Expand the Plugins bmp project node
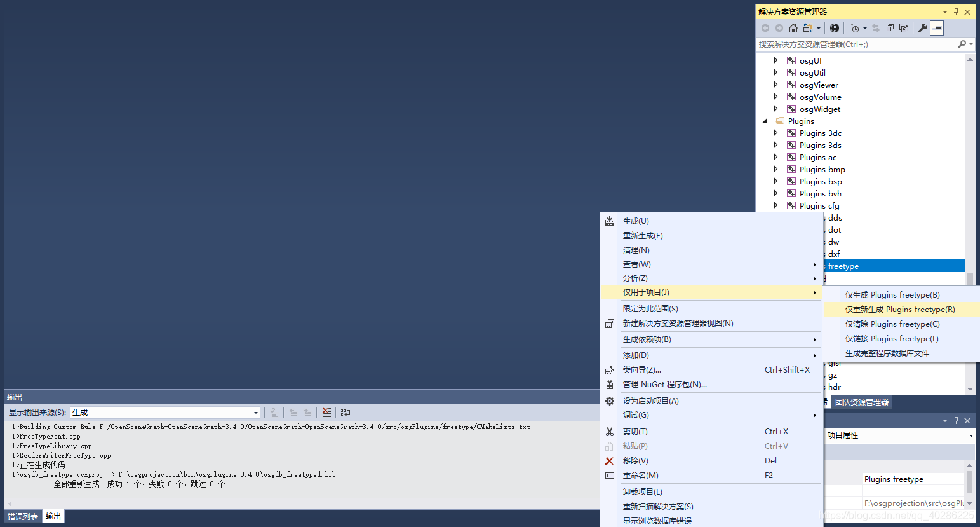The width and height of the screenshot is (980, 527). pos(775,169)
